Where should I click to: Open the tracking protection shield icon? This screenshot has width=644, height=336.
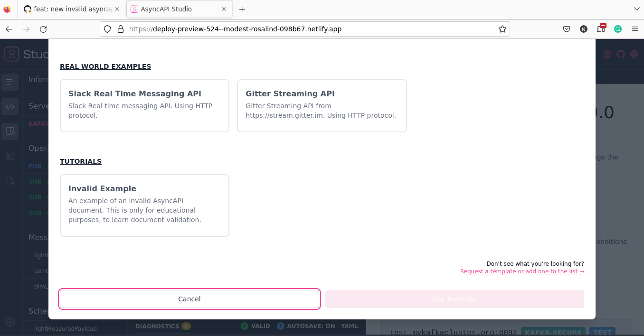(107, 29)
